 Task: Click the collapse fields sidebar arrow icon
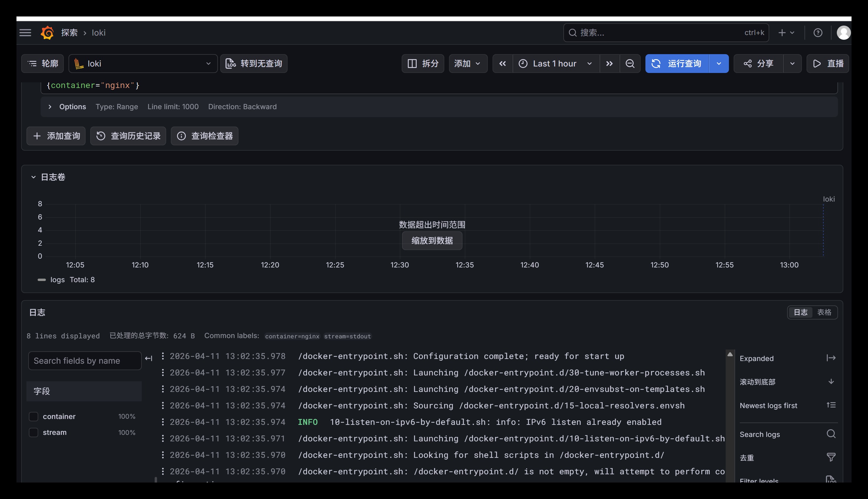click(x=148, y=358)
